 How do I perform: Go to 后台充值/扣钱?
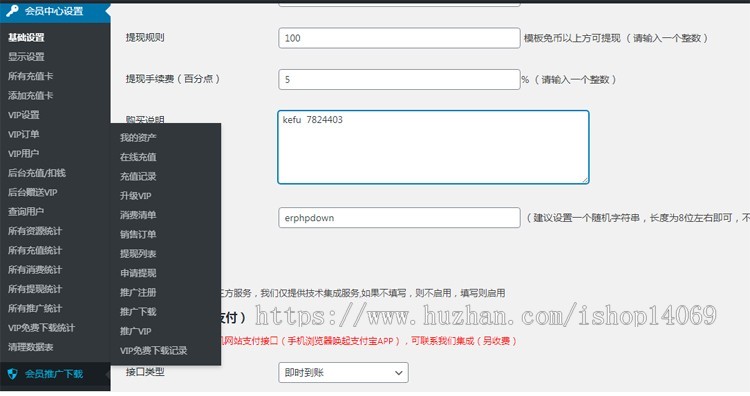(x=37, y=173)
